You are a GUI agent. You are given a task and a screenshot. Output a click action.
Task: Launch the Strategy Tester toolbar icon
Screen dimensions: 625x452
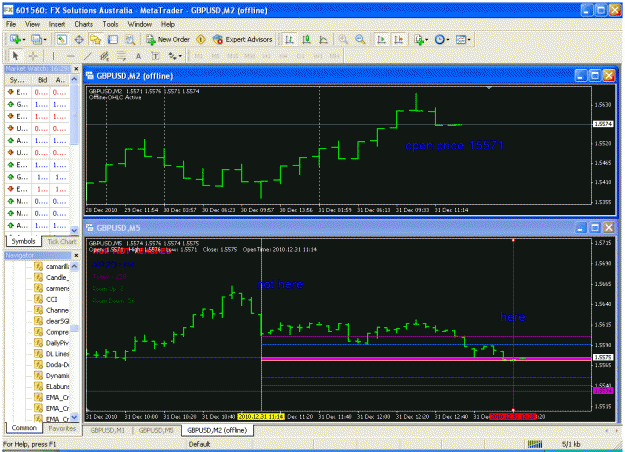pyautogui.click(x=130, y=39)
